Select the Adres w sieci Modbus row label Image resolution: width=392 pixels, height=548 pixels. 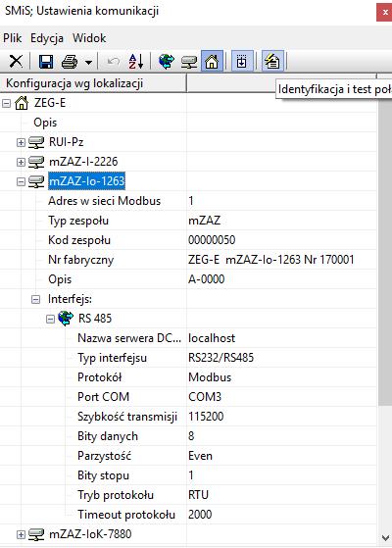pos(105,201)
